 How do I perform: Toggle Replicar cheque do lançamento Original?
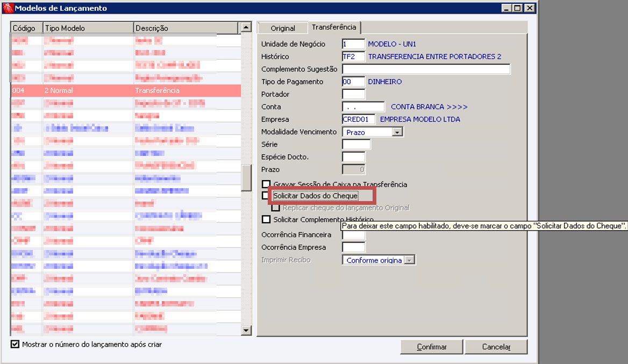point(275,208)
